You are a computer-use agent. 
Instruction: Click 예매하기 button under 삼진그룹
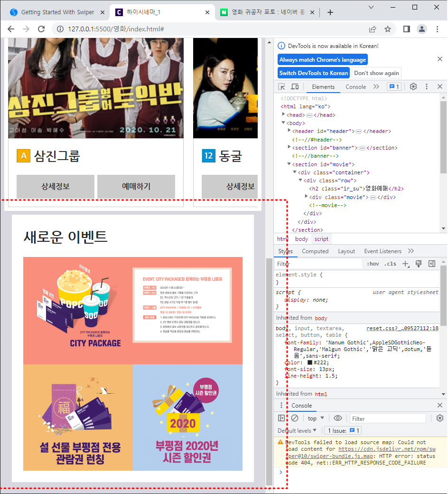(x=136, y=187)
